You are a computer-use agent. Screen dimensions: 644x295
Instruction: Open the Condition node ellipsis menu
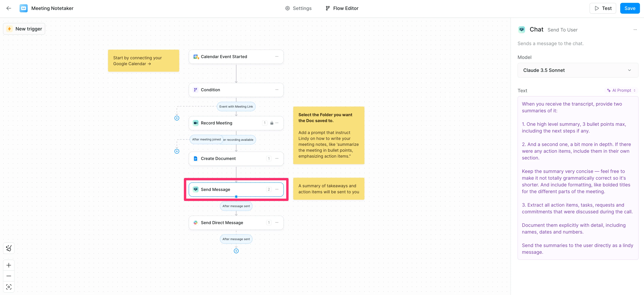[277, 90]
